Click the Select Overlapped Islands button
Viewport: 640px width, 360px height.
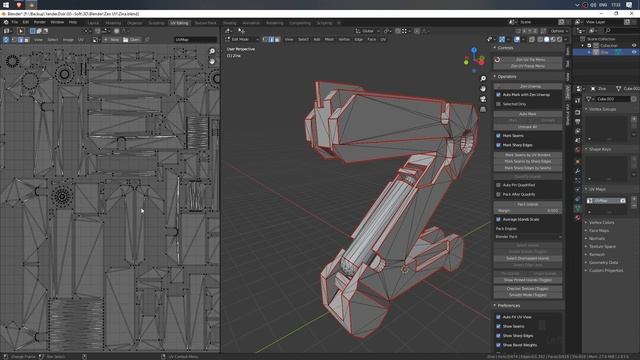coord(528,258)
